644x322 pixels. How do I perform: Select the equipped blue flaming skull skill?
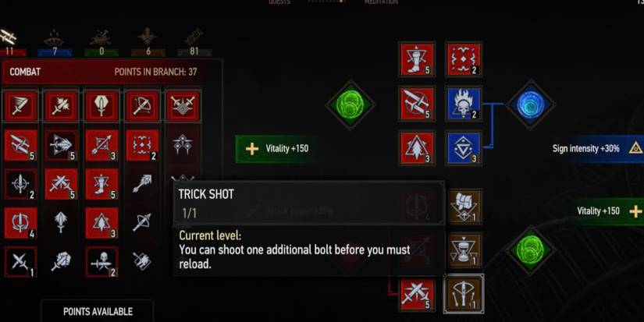[463, 104]
